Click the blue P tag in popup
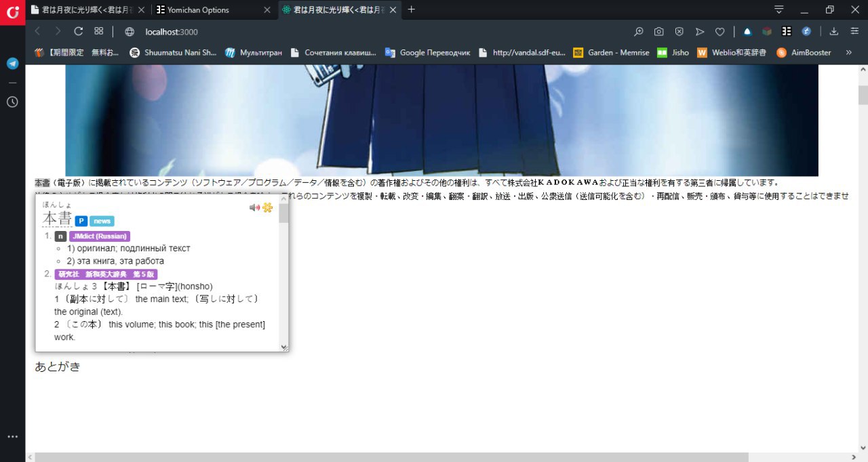The width and height of the screenshot is (868, 462). tap(81, 221)
